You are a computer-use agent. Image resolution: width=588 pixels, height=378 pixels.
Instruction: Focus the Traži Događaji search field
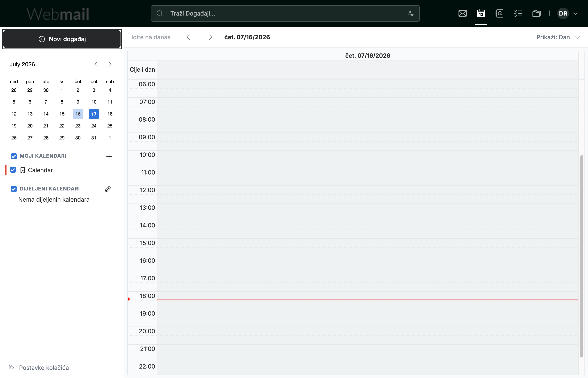285,13
